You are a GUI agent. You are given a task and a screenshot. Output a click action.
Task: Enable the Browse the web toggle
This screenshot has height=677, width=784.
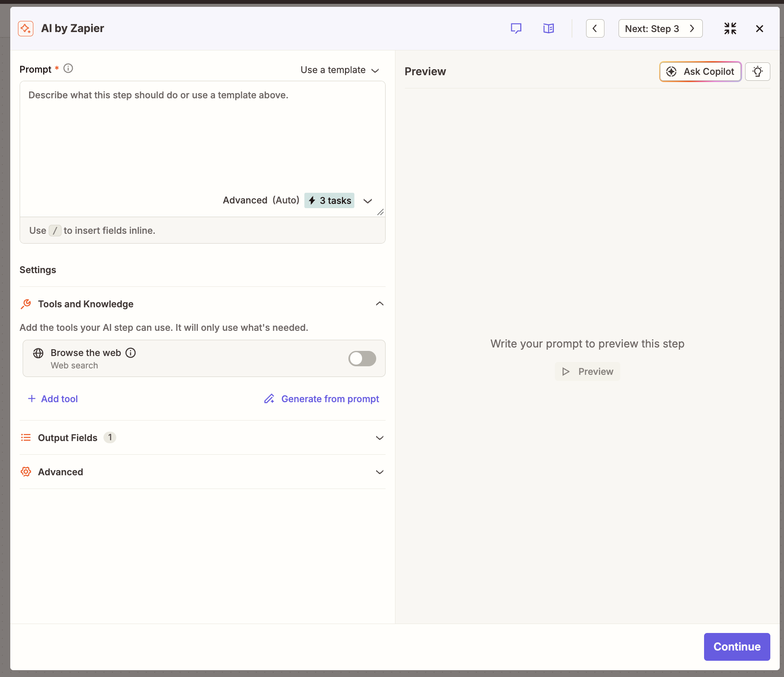362,359
